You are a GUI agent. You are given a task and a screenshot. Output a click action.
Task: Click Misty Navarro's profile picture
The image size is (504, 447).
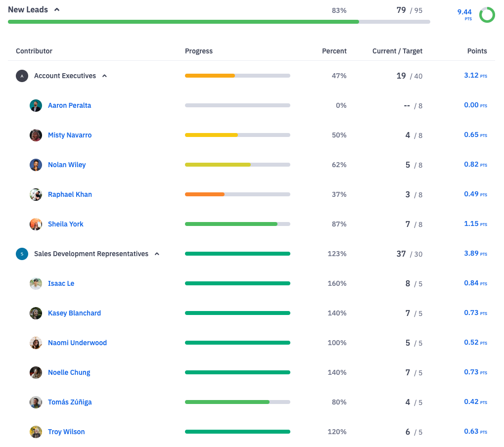tap(36, 135)
